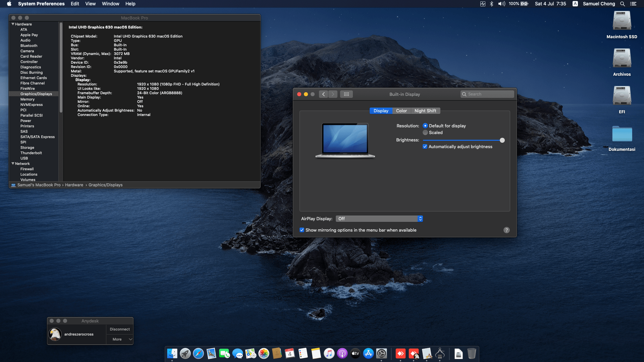This screenshot has height=362, width=644.
Task: Open Notification Center list icon
Action: coord(633,4)
